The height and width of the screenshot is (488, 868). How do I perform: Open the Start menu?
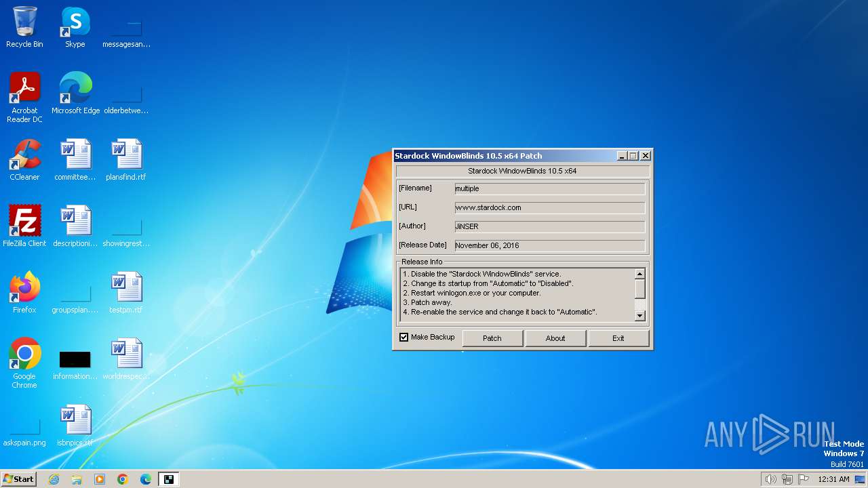[x=19, y=479]
